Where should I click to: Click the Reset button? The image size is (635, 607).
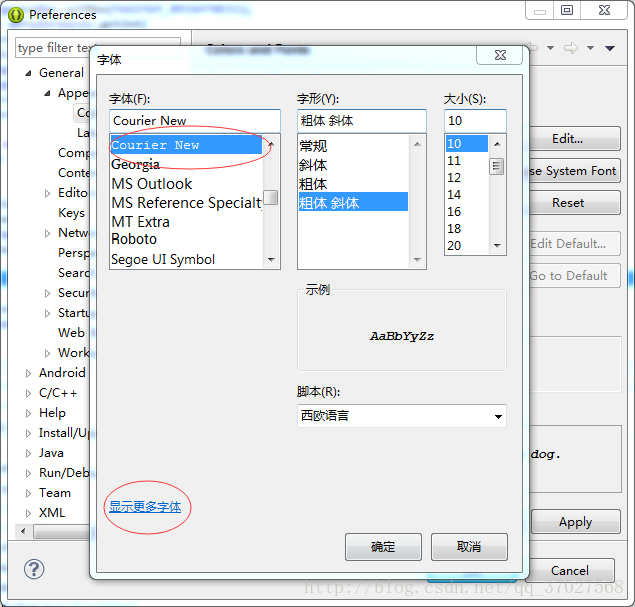(574, 203)
